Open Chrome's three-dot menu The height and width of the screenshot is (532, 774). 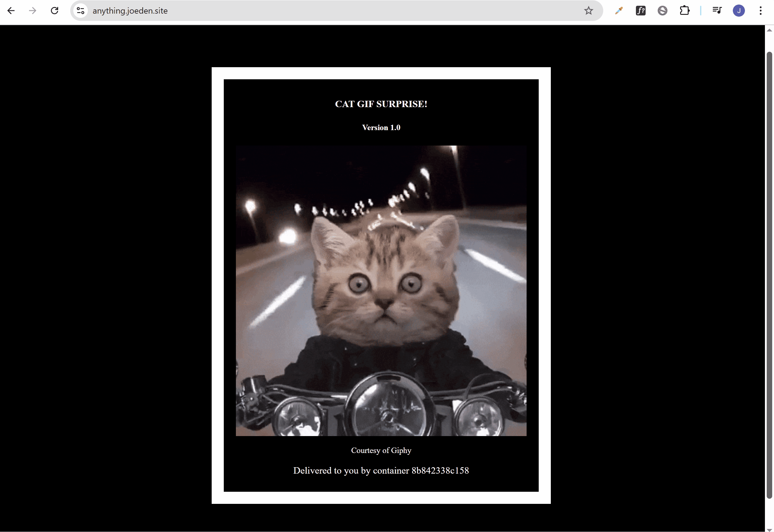(x=761, y=11)
